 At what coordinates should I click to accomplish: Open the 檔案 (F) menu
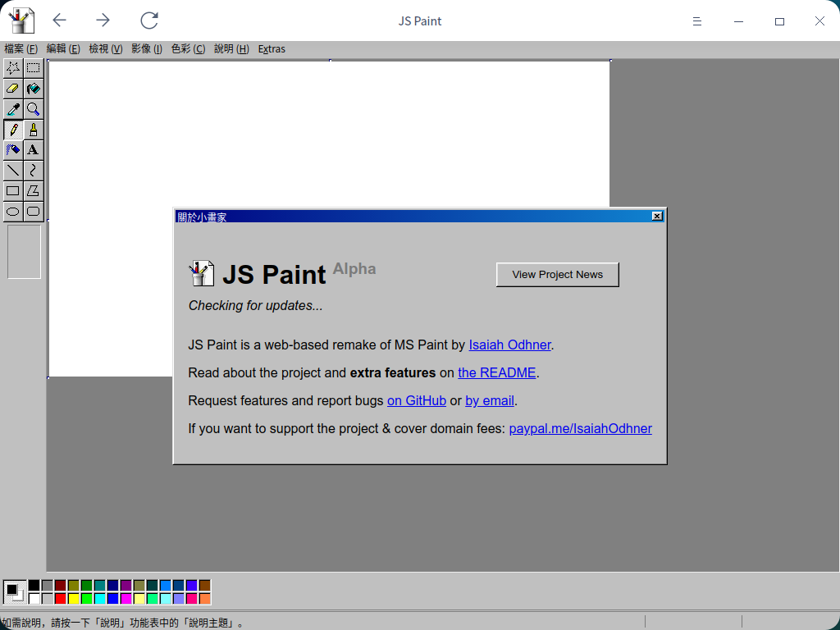point(21,48)
